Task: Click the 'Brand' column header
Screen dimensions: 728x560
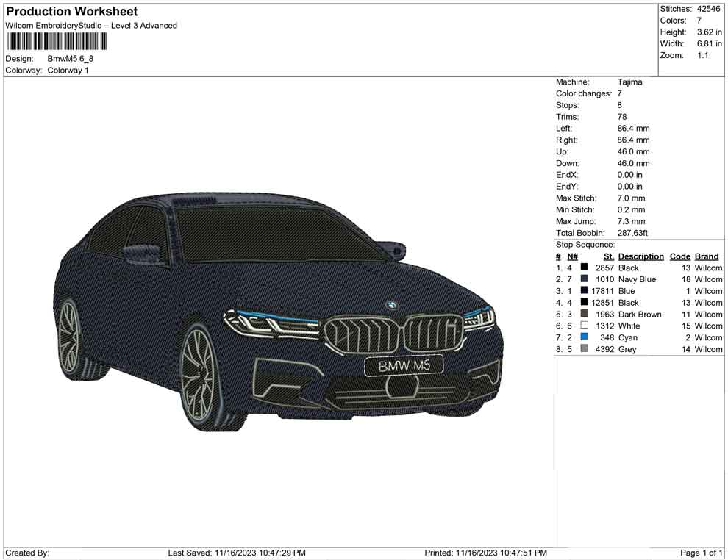Action: (x=707, y=256)
